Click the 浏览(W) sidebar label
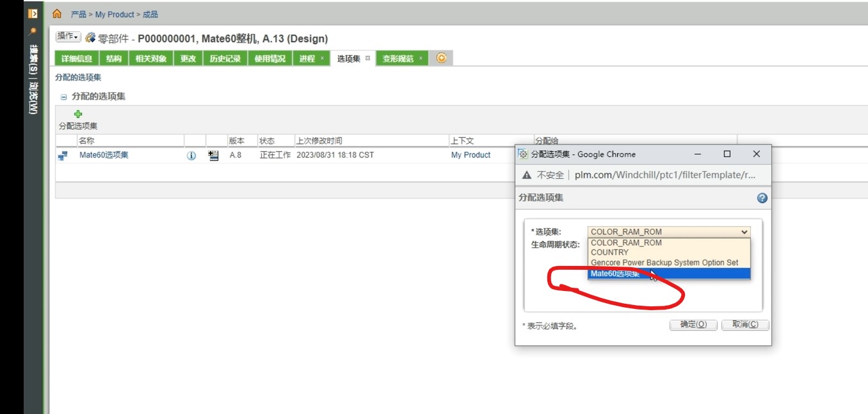Image resolution: width=868 pixels, height=414 pixels. [33, 98]
